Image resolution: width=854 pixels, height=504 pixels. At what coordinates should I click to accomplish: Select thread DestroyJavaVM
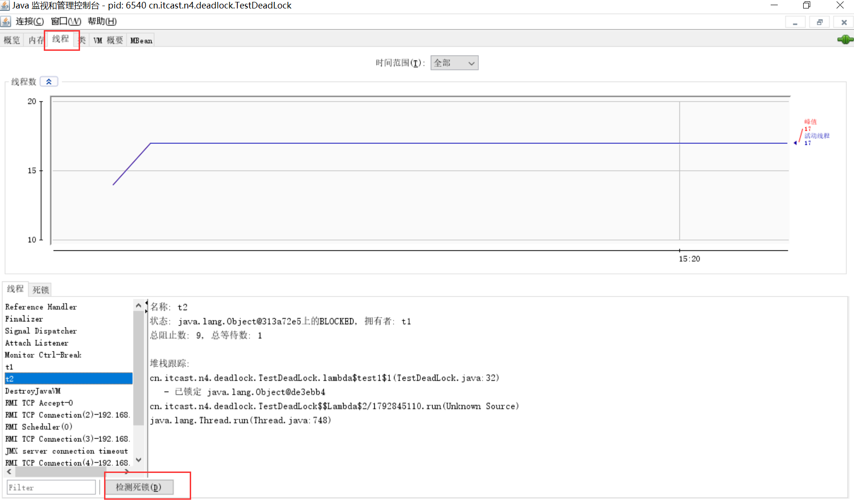[x=69, y=391]
